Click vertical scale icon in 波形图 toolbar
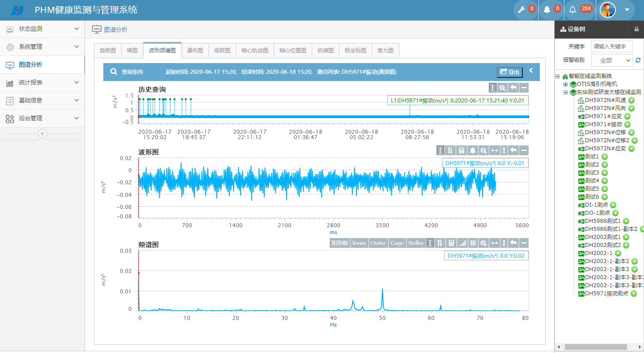Screen dimensions: 644x353 coord(504,150)
